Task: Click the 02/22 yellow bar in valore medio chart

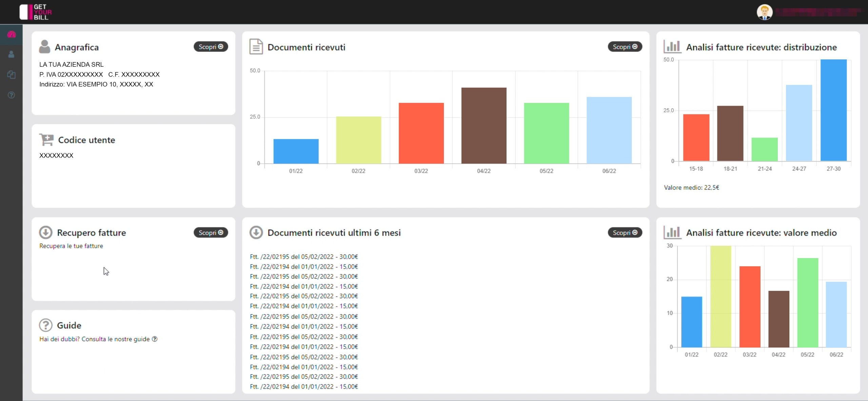Action: (x=721, y=296)
